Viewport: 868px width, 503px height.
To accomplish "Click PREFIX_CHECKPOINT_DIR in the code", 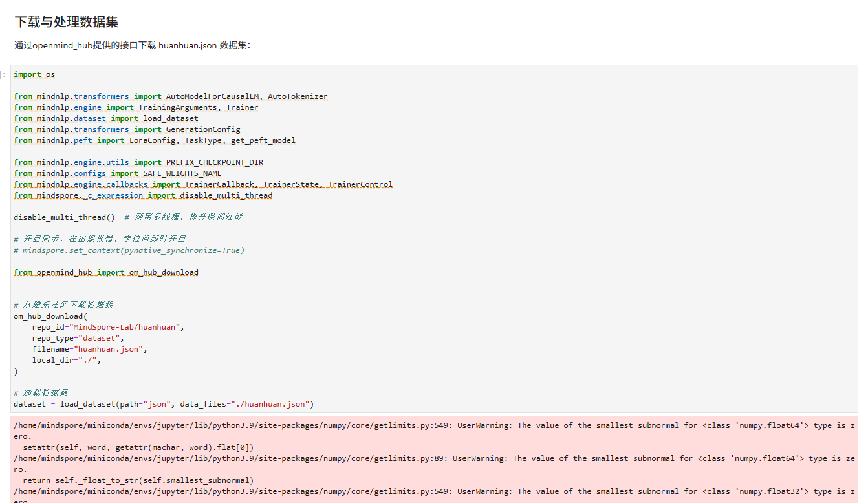I will [x=214, y=162].
